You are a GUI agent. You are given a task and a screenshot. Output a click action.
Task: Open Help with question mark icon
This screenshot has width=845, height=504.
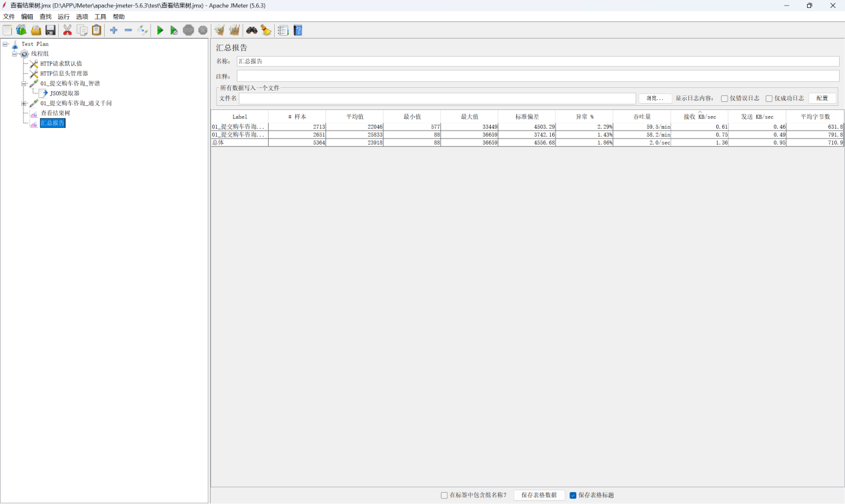coord(298,30)
